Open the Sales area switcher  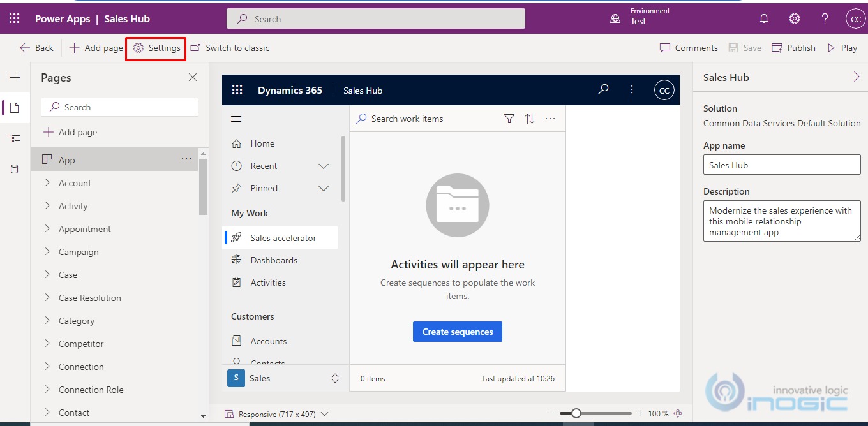tap(284, 378)
